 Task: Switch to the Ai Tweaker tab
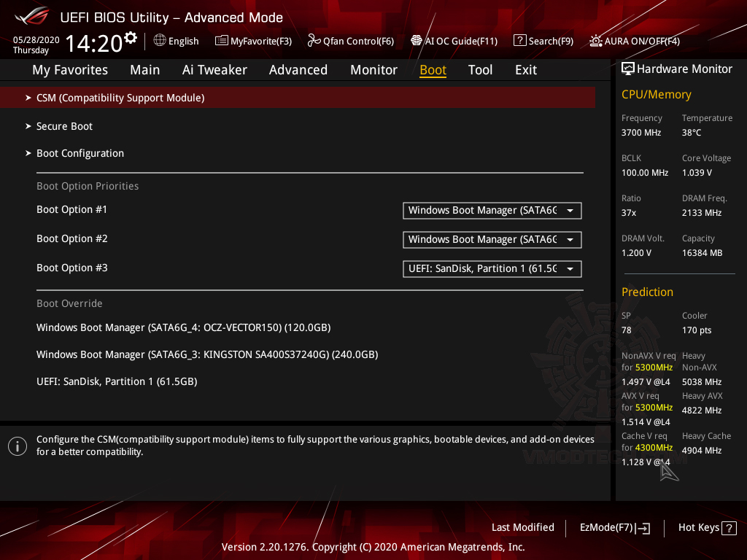tap(214, 70)
